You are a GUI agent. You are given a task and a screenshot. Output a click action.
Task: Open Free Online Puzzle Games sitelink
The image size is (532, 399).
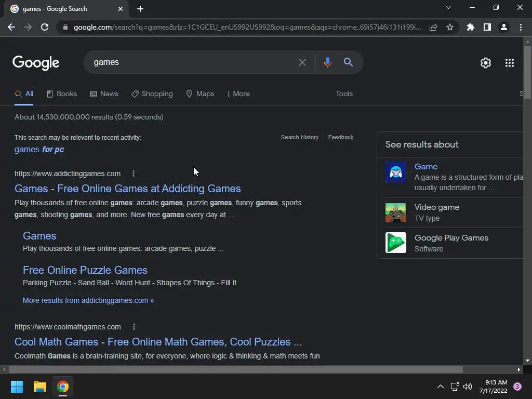(85, 270)
